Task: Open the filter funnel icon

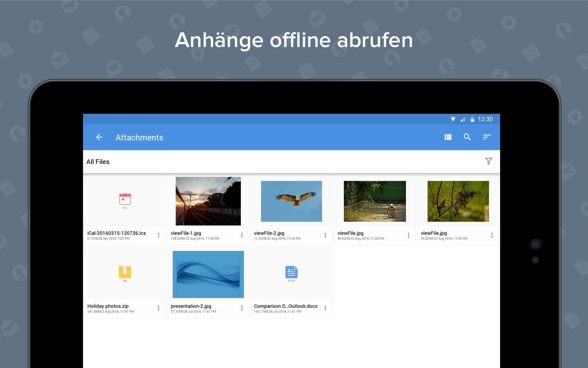Action: pos(488,161)
